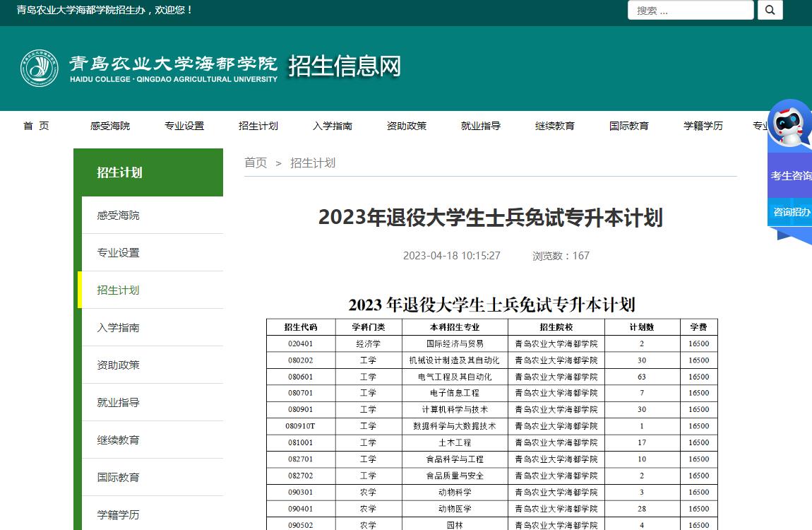
Task: Click table header 本科招生专业
Action: [x=455, y=327]
